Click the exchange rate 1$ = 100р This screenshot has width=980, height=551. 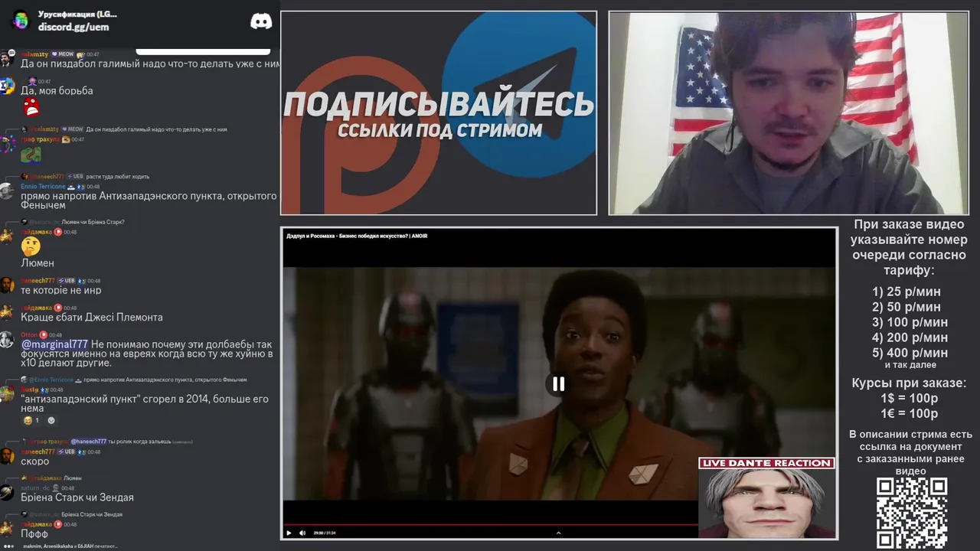pos(910,399)
